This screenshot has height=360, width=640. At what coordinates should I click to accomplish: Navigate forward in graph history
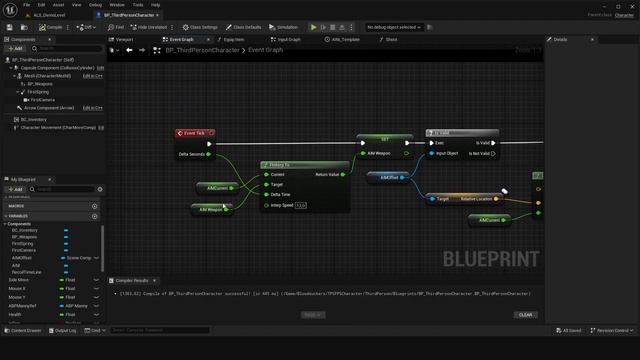tap(142, 50)
